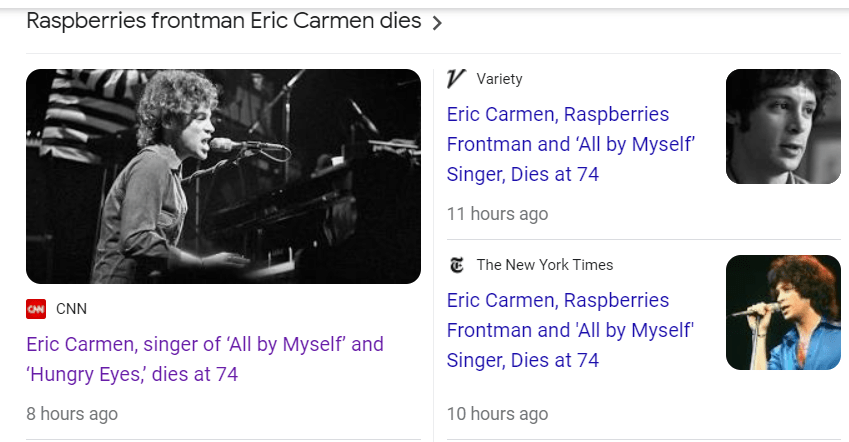The height and width of the screenshot is (442, 849).
Task: Click the 'CNN' source name text
Action: 71,309
